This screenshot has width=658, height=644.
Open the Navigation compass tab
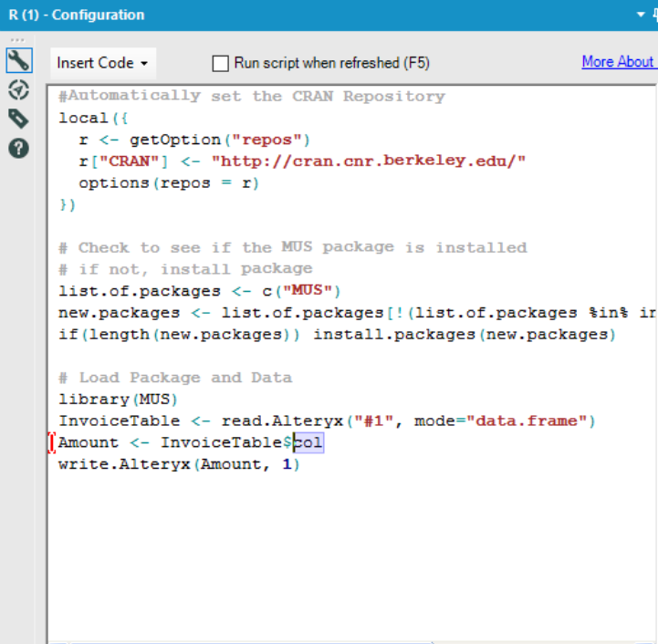[x=19, y=89]
